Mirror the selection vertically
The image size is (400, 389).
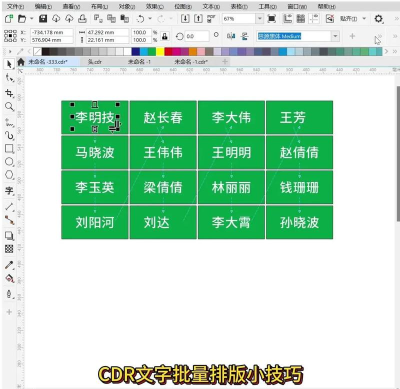point(245,36)
